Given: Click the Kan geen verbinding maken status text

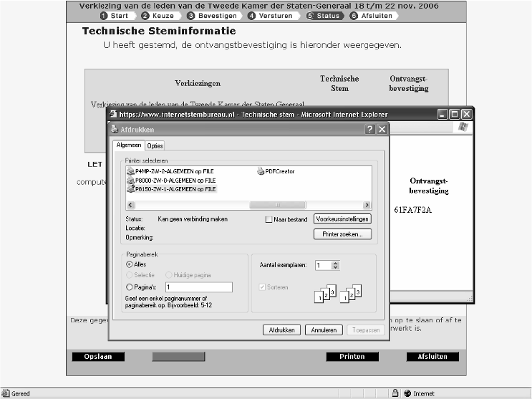Looking at the screenshot, I should tap(193, 219).
